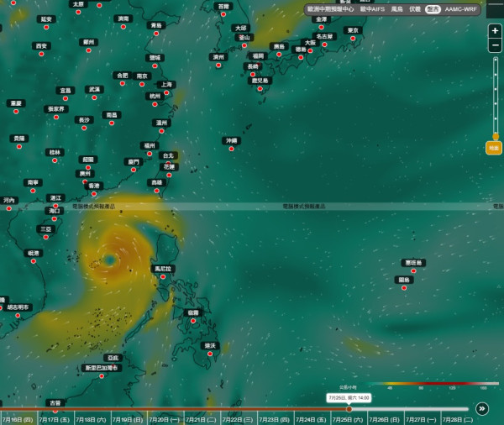Click the red marker for 沖繩
Screen dimensions: 504x425
[232, 149]
